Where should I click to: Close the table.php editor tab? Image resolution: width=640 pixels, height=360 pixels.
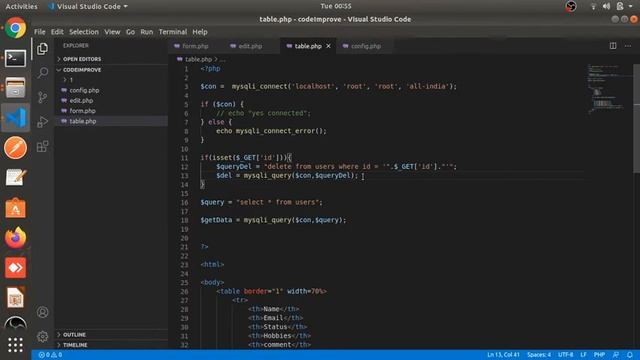pos(328,46)
